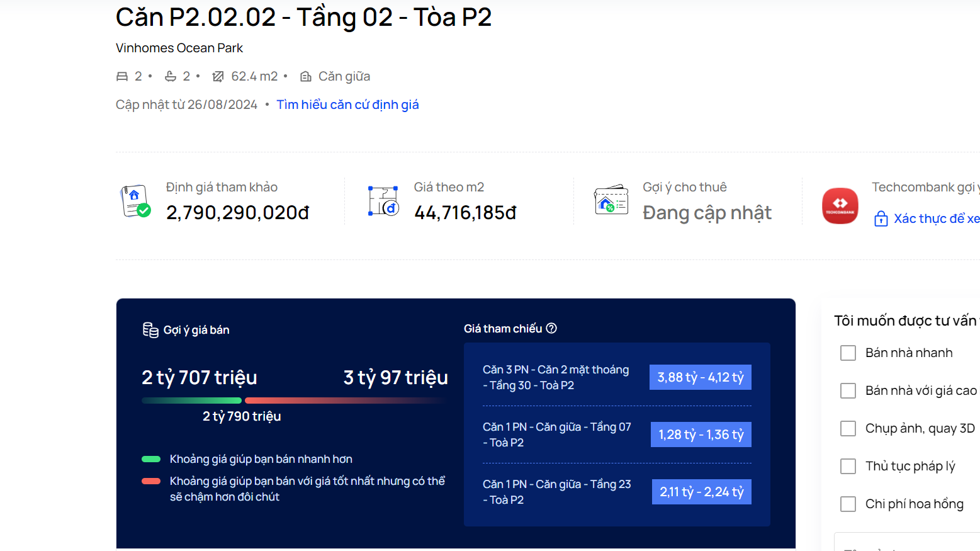This screenshot has width=980, height=551.
Task: Click the 'Căn giữa' building icon
Action: pyautogui.click(x=306, y=76)
